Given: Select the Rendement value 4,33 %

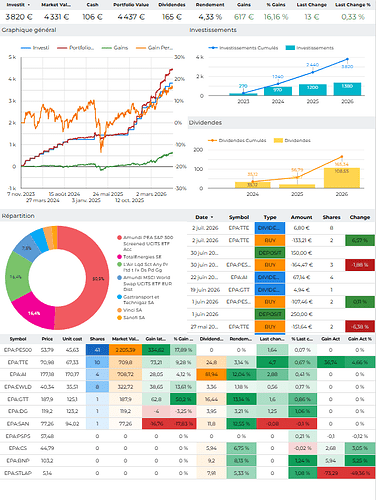Looking at the screenshot, I should [210, 17].
